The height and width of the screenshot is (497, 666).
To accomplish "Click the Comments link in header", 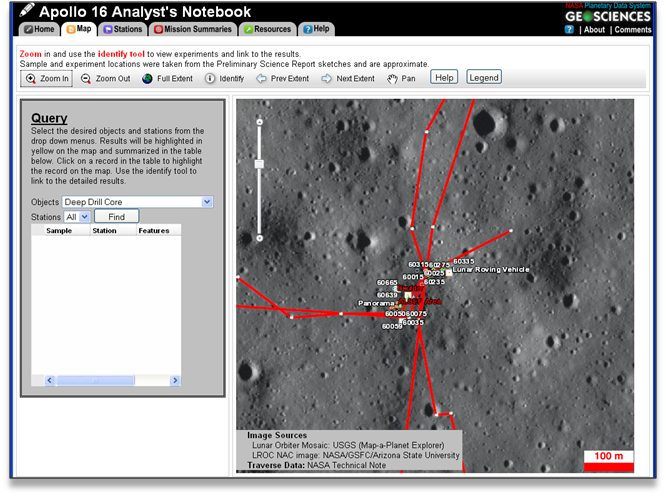I will coord(633,30).
